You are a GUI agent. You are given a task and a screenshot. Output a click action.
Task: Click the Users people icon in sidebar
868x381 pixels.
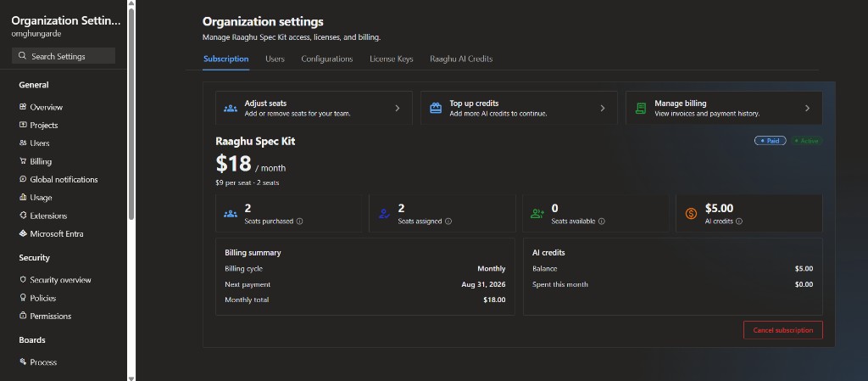click(23, 143)
